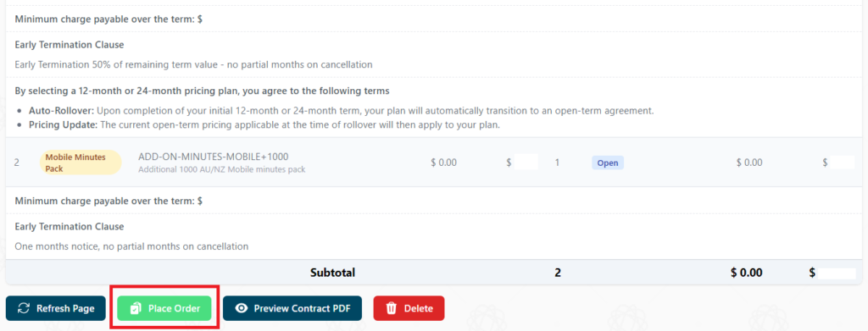
Task: Click the Mobile Minutes Pack tag
Action: pos(81,163)
